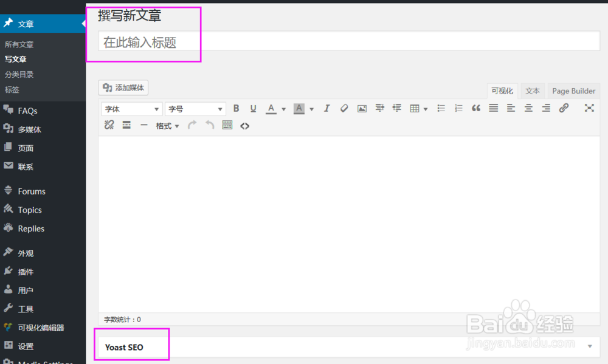The width and height of the screenshot is (608, 364).
Task: Apply background highlight color button
Action: point(299,109)
